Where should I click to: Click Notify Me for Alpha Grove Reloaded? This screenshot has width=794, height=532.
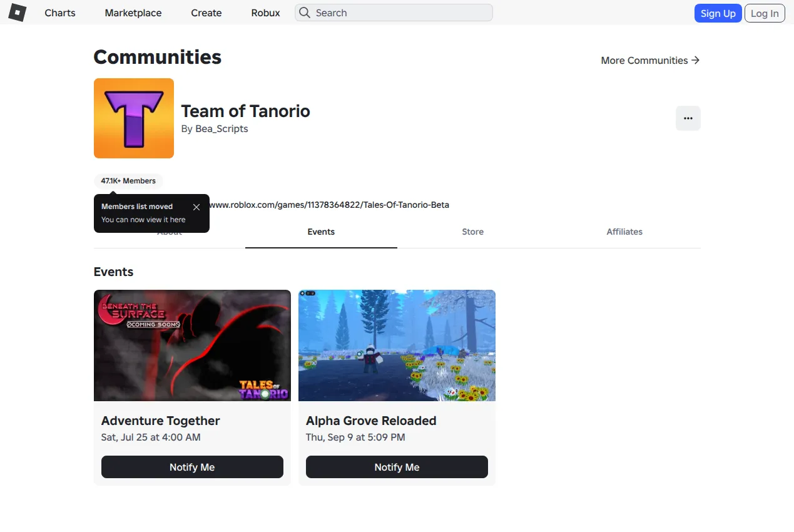397,467
